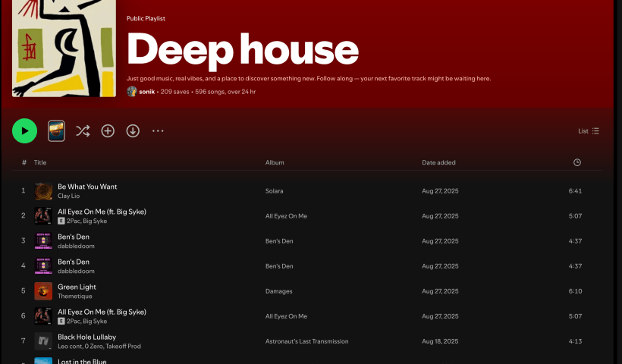Click the Title column header

coord(40,162)
